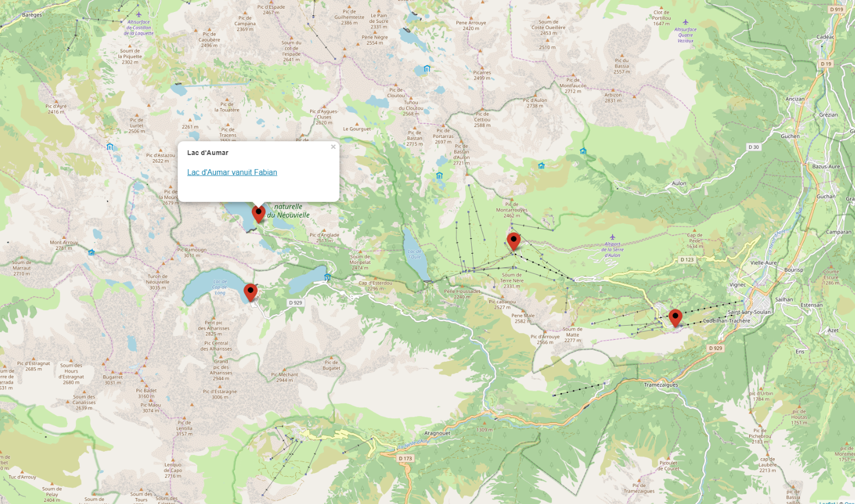Click the D 929 road label near Cap de Long

(295, 303)
